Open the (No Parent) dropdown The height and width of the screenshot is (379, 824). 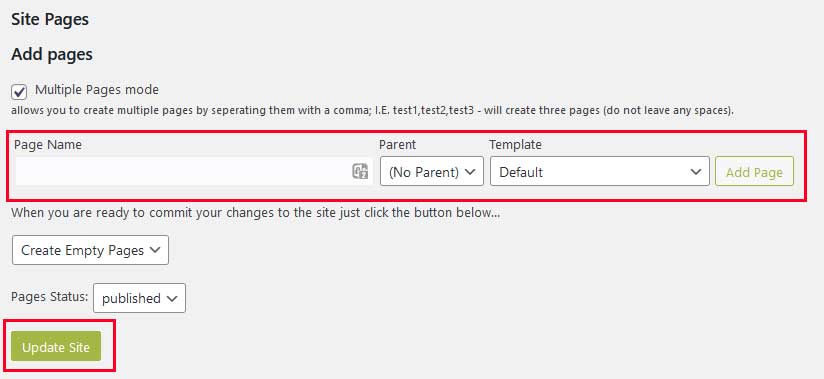click(432, 171)
